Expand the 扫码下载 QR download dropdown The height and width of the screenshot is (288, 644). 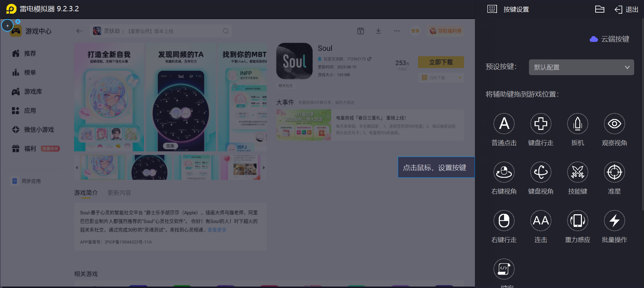pyautogui.click(x=441, y=78)
